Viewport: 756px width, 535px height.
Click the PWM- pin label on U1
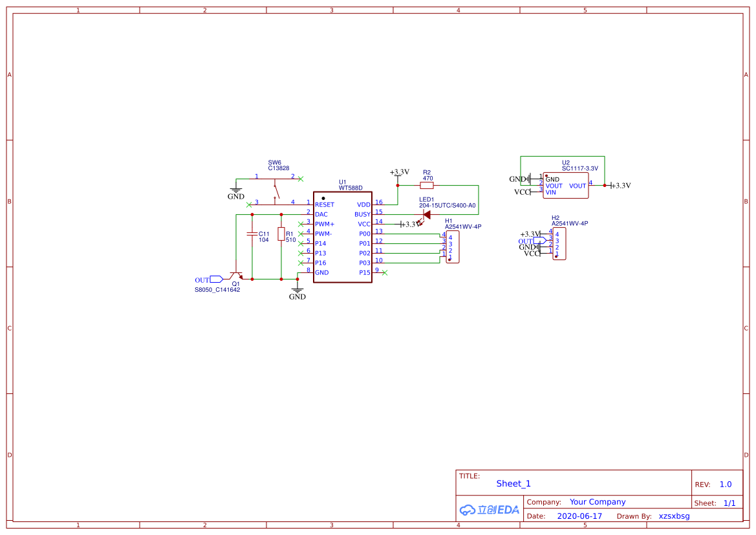point(323,234)
